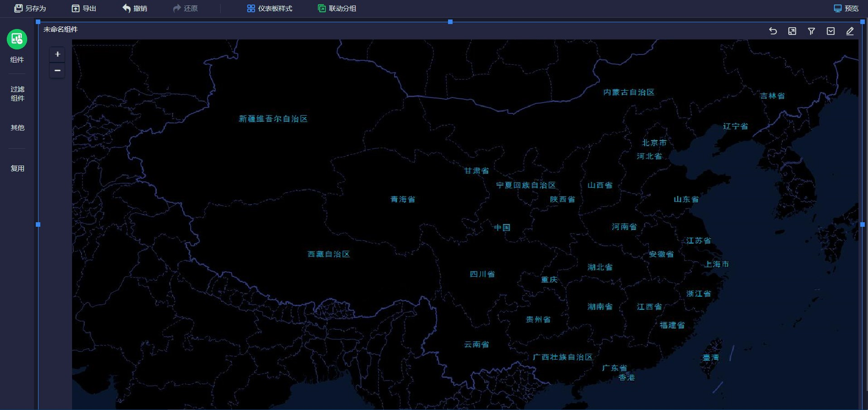Click the 吉林省 map label

(772, 96)
